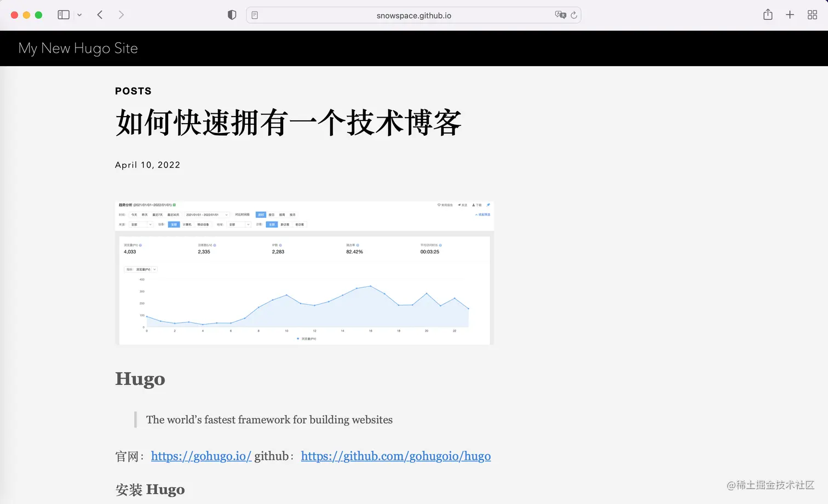Click the snowspace.github.io address field
Screen dimensions: 828x504
pos(413,15)
